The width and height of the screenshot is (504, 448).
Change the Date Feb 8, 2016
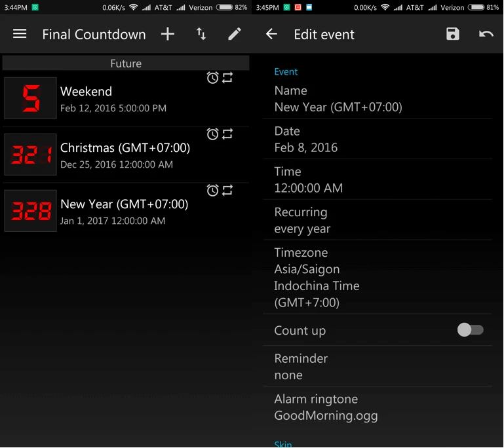coord(378,139)
